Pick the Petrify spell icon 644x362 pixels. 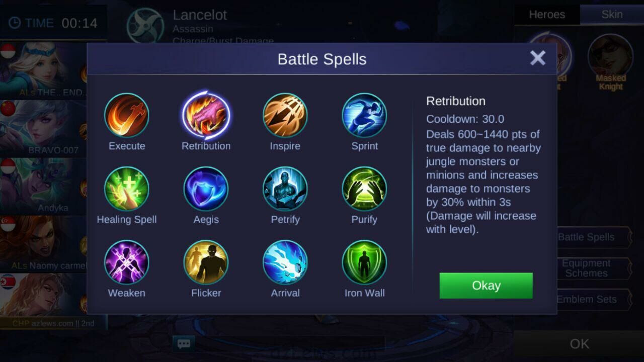click(285, 189)
